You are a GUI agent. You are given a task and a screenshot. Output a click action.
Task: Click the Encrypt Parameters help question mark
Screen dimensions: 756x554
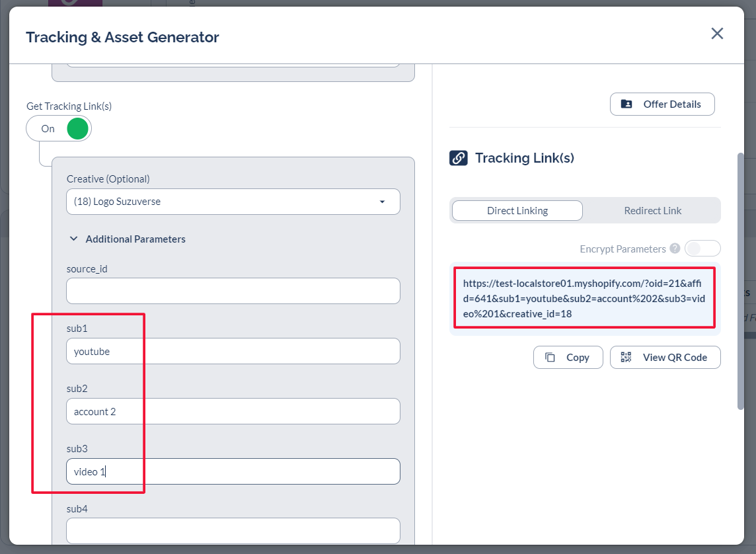(x=675, y=249)
